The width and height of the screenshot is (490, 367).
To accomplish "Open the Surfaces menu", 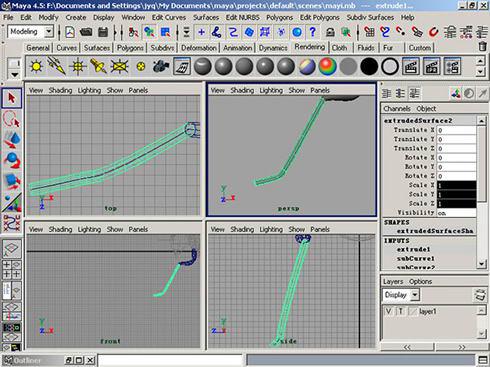I will pos(206,17).
